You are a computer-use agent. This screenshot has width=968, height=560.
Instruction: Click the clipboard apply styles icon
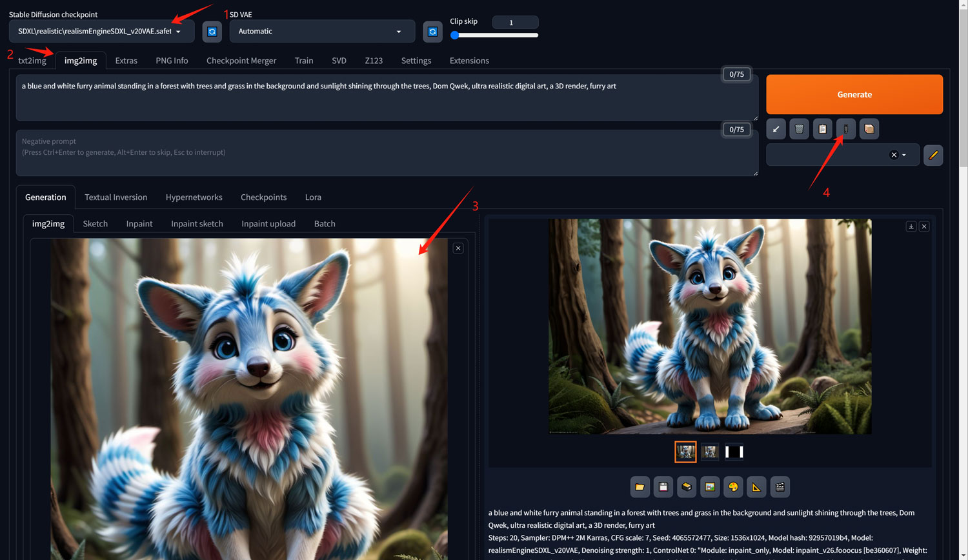822,129
